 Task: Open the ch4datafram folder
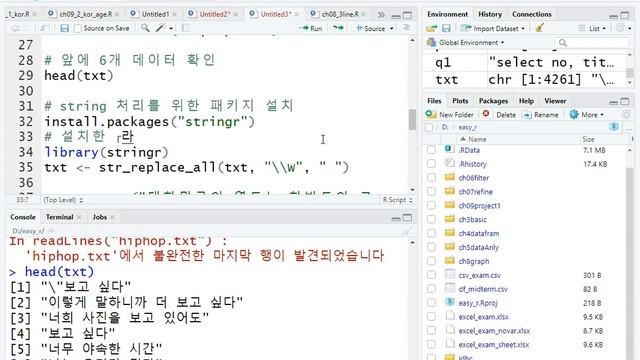(479, 233)
